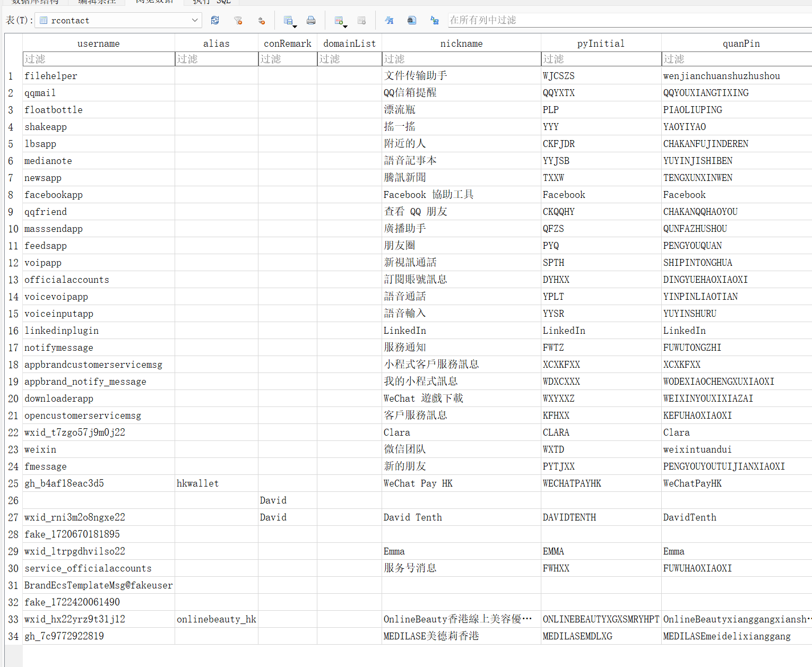Select the 'MEDILASEmeidelixianggang' quanPin cell
Viewport: 812px width, 667px height.
pyautogui.click(x=737, y=636)
